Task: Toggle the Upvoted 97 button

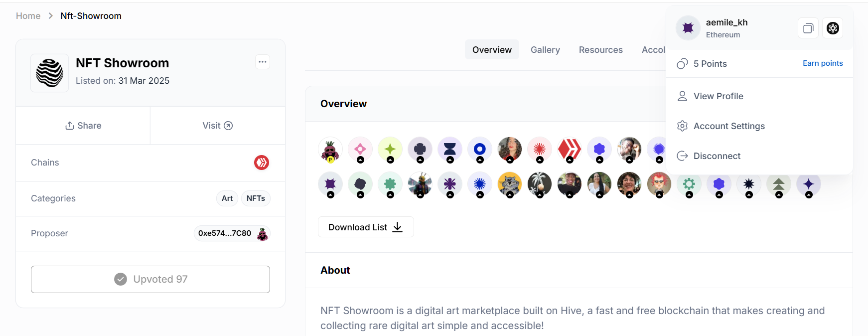Action: [150, 279]
